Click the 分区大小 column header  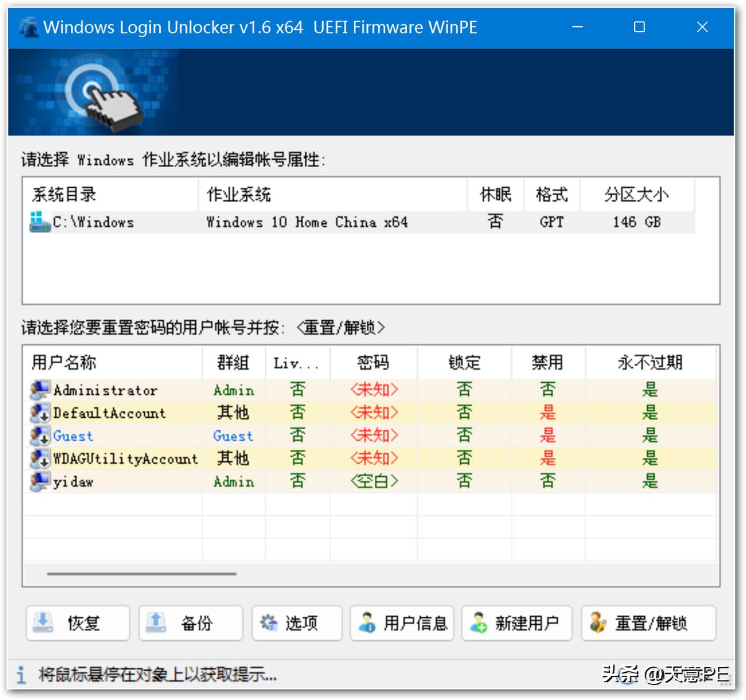pyautogui.click(x=637, y=195)
